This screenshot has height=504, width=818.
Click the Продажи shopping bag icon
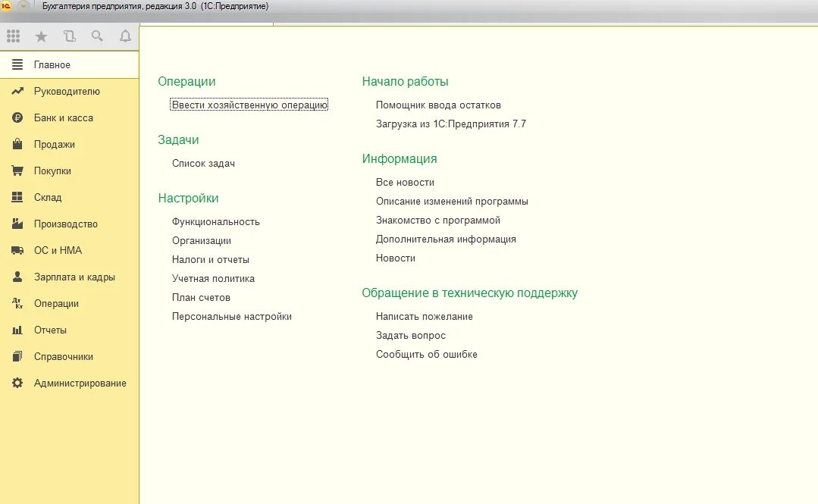pos(17,144)
